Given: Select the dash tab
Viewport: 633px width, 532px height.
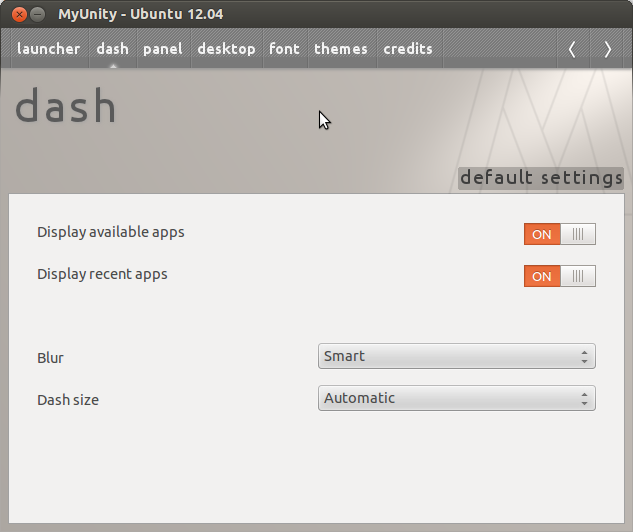Looking at the screenshot, I should [x=113, y=49].
